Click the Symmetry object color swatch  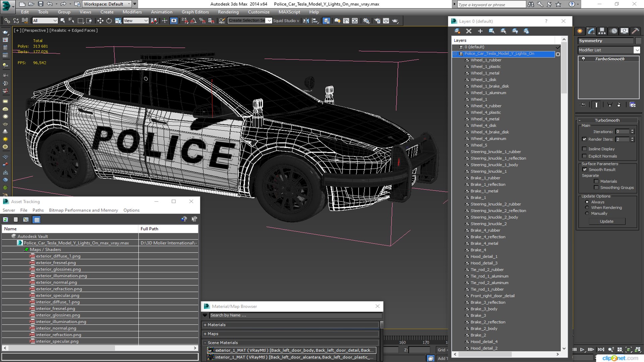(638, 41)
